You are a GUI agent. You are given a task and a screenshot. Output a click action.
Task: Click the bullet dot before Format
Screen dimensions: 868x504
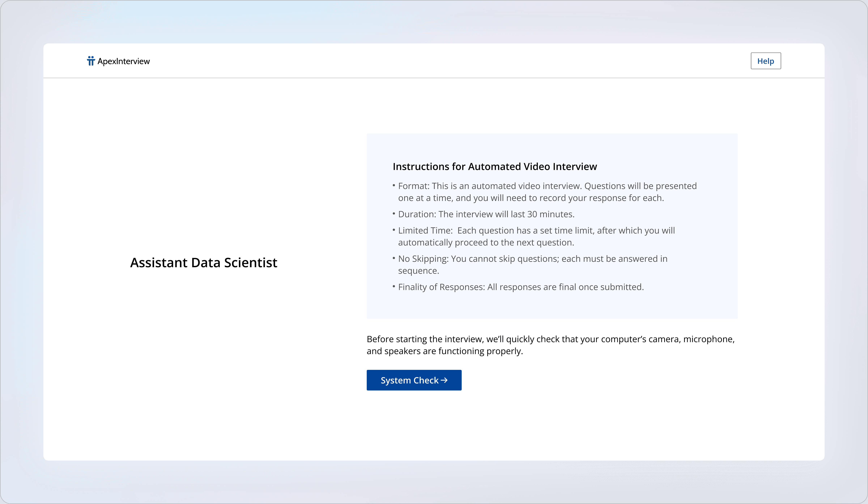click(x=394, y=185)
